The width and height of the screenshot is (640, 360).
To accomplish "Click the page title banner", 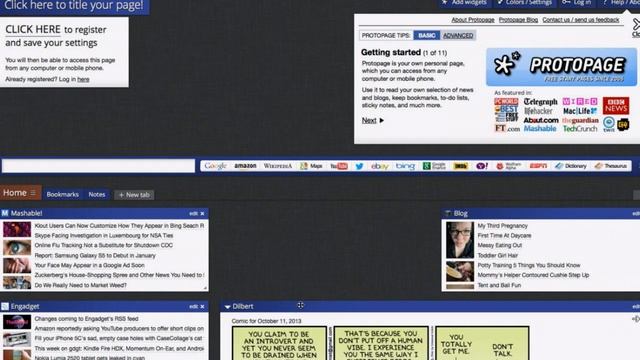I will click(x=74, y=6).
